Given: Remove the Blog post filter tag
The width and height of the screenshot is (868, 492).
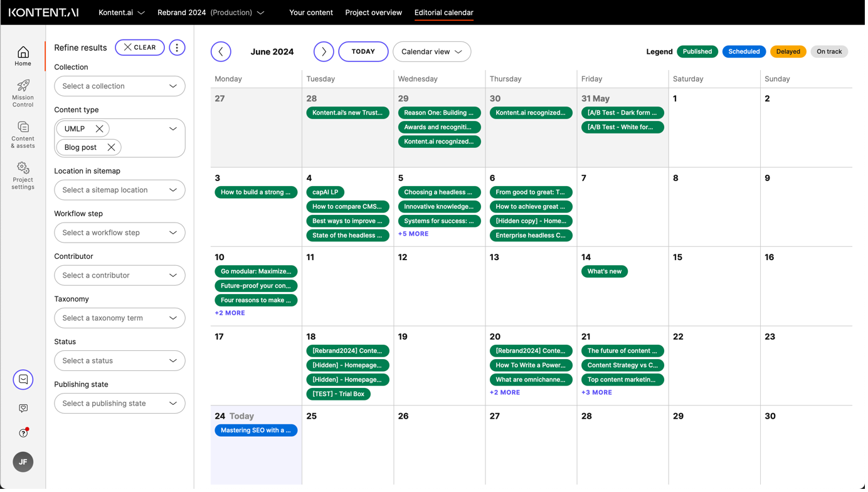Looking at the screenshot, I should 111,147.
